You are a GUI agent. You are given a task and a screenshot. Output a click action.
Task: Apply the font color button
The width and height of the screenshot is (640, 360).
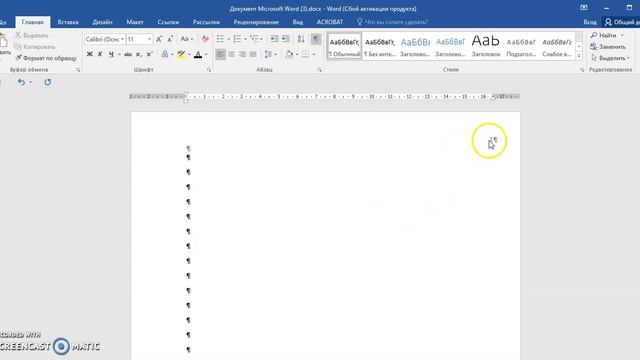198,54
